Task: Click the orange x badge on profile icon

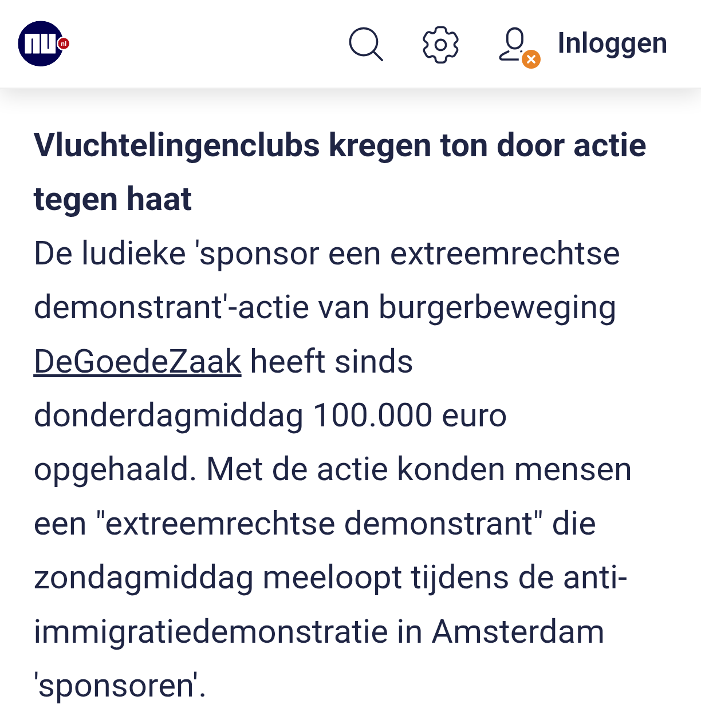Action: [x=531, y=59]
